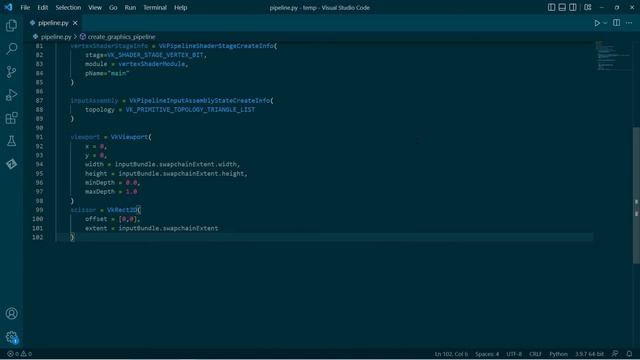Viewport: 640px width, 360px height.
Task: Click the maxDepth line in code
Action: pyautogui.click(x=111, y=192)
